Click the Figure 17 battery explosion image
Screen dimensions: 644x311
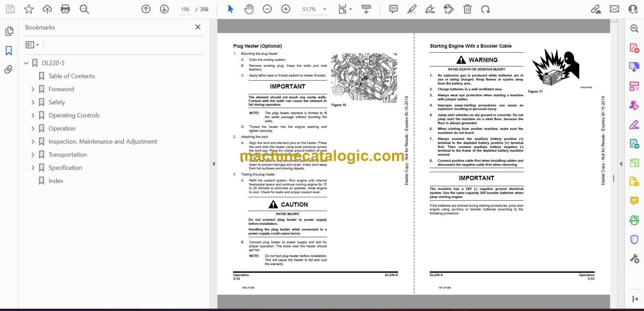[555, 67]
